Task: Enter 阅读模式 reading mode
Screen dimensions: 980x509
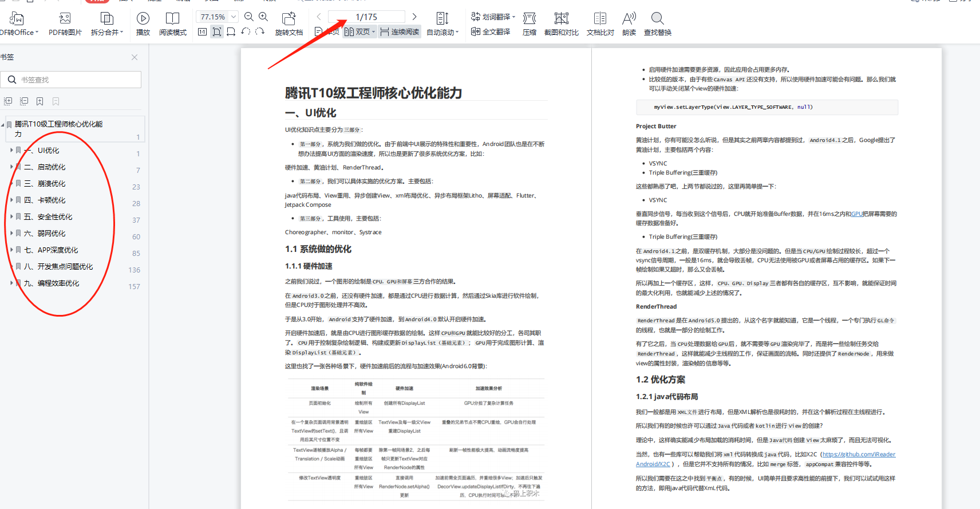Action: click(173, 24)
